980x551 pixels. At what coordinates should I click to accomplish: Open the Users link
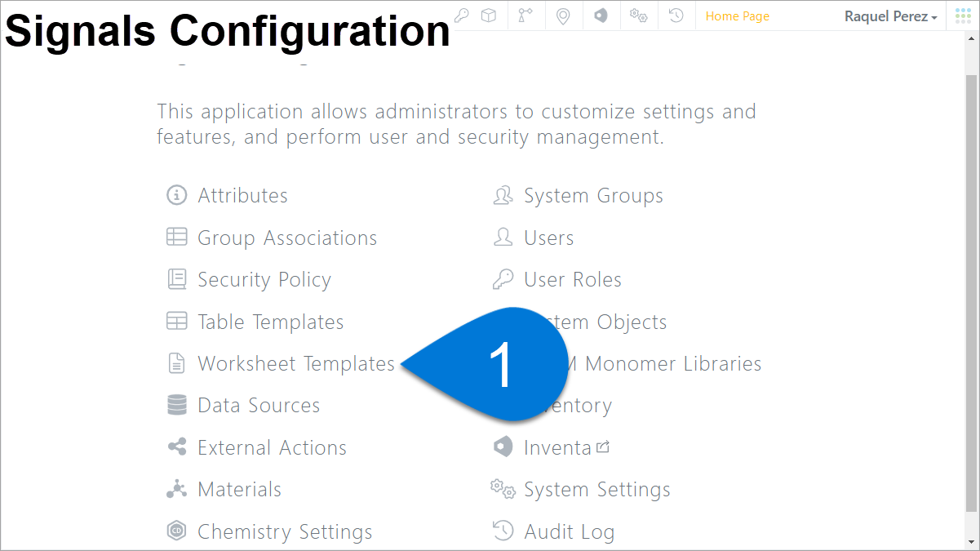548,238
